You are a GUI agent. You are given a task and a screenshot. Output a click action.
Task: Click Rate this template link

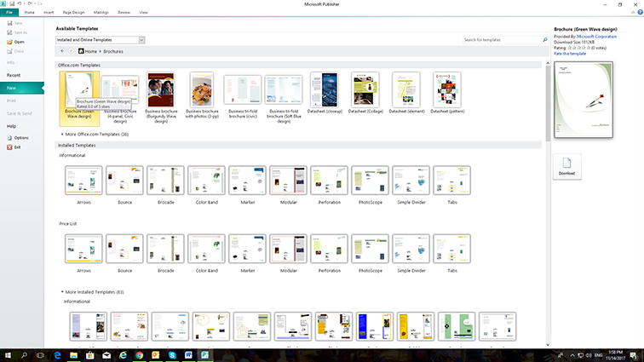pyautogui.click(x=570, y=54)
